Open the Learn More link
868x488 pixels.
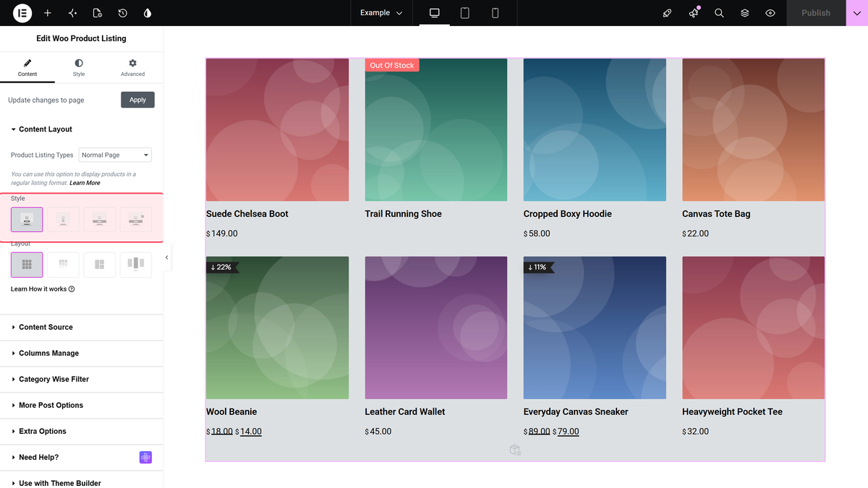85,183
